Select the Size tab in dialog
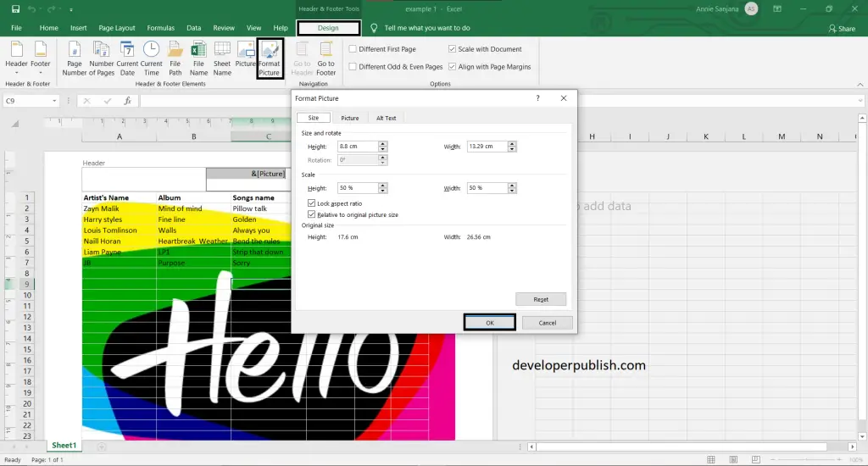This screenshot has height=466, width=868. [314, 118]
